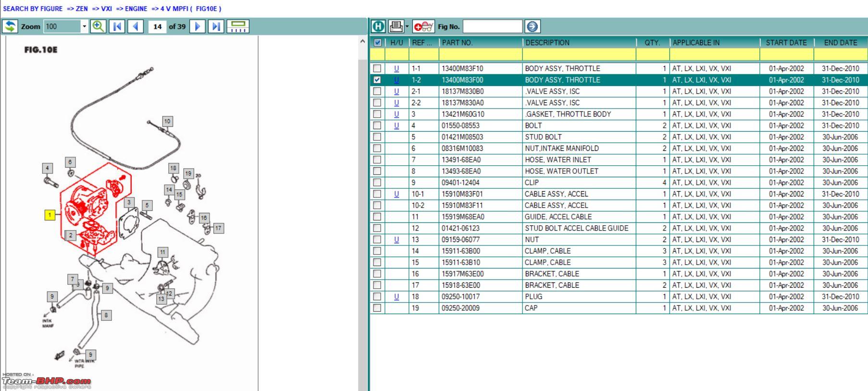Viewport: 868px width, 391px height.
Task: Click callout 3 gasket in diagram
Action: [129, 203]
